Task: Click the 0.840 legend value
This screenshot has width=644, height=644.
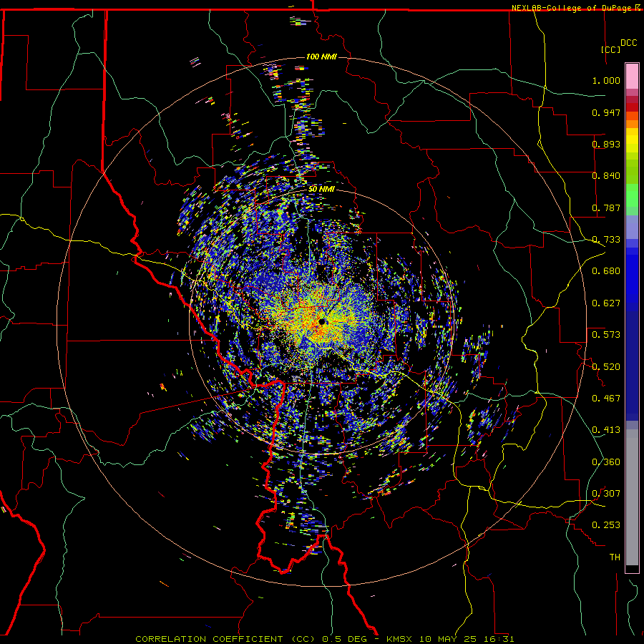Action: click(606, 176)
